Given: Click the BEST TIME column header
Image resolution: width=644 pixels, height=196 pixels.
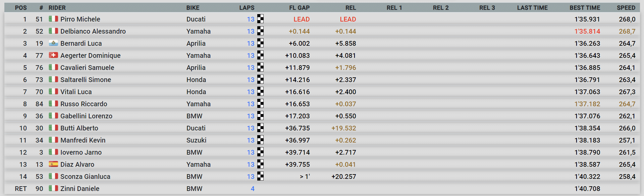Looking at the screenshot, I should pyautogui.click(x=585, y=8).
